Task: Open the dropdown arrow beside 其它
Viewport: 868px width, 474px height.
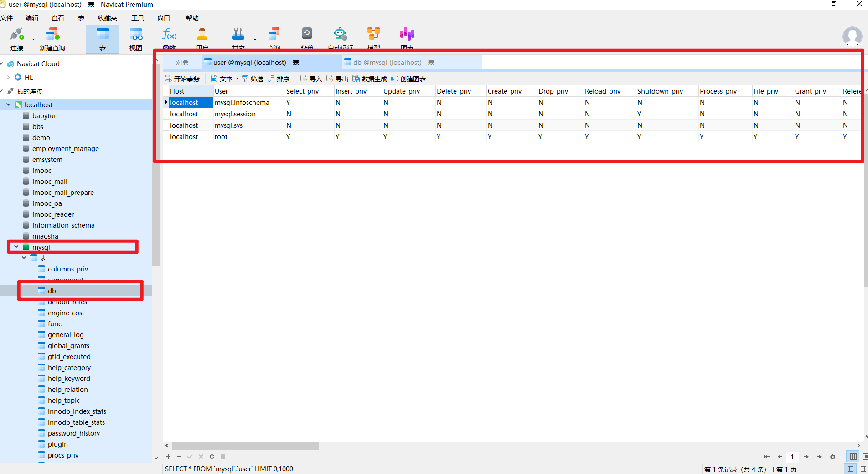Action: pyautogui.click(x=255, y=39)
